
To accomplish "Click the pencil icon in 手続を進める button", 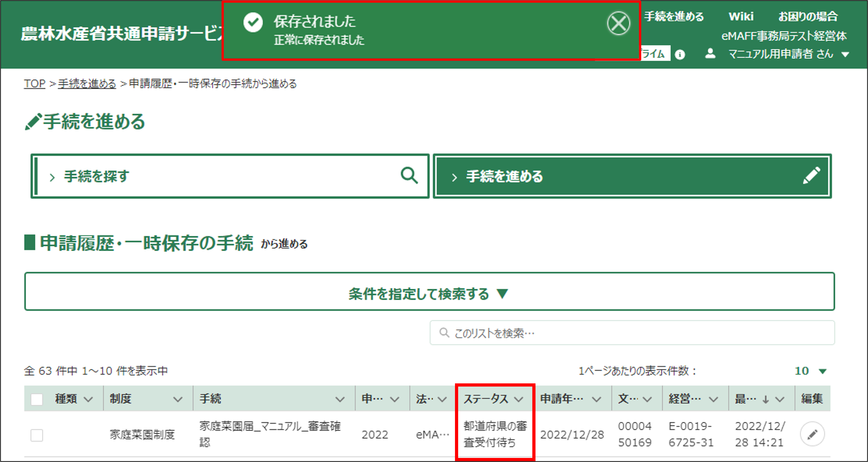I will pos(811,175).
